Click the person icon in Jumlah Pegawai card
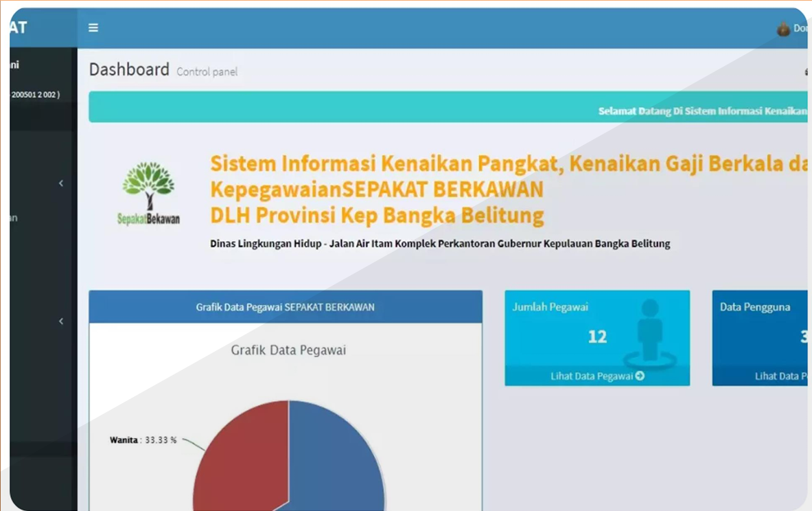812x511 pixels. coord(649,333)
